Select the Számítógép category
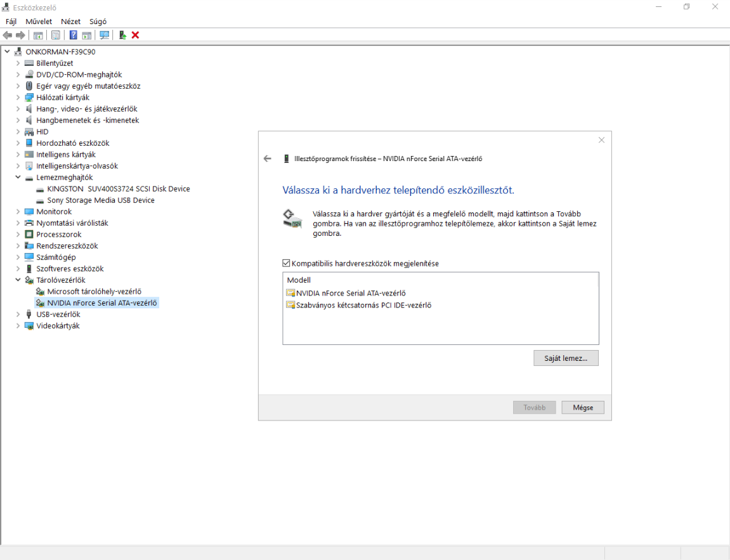 (x=56, y=257)
